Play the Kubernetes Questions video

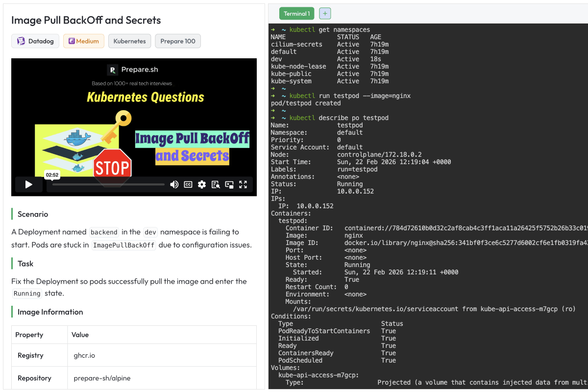(x=29, y=185)
